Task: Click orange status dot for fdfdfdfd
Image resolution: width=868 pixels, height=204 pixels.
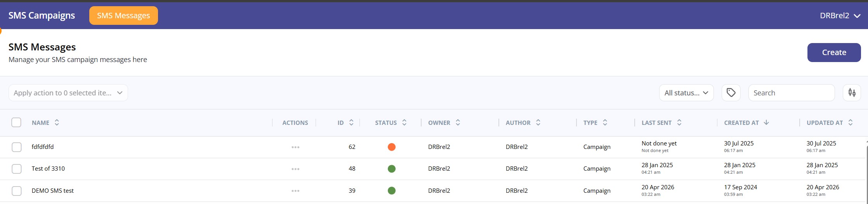Action: [x=392, y=147]
